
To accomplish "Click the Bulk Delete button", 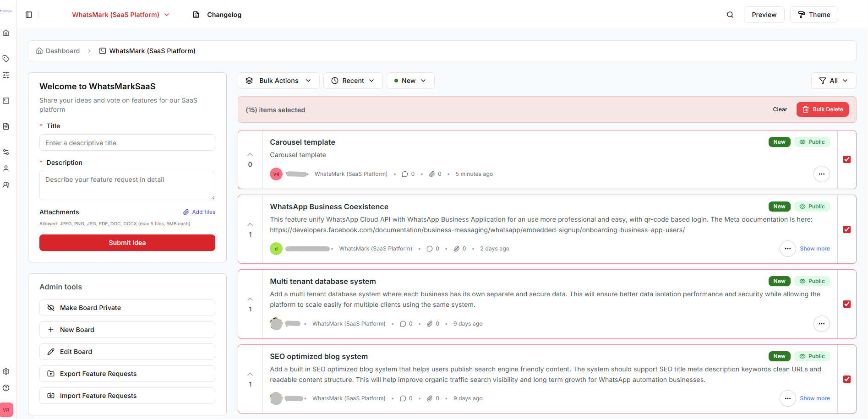I will 822,109.
